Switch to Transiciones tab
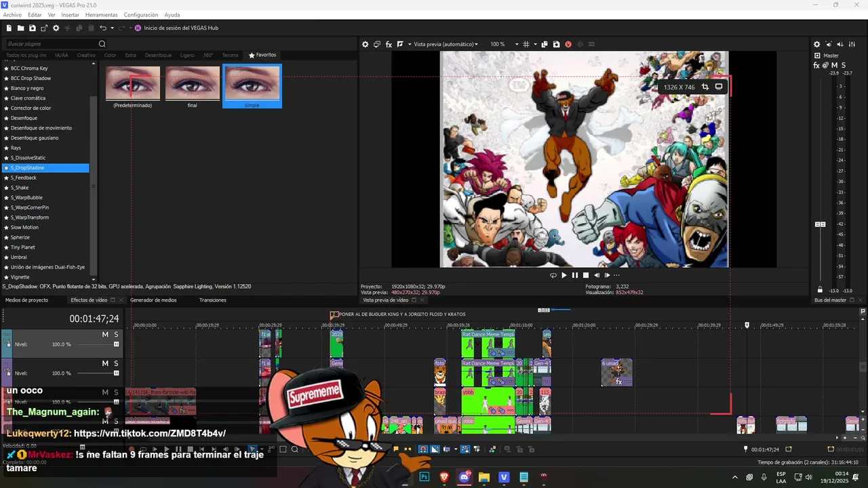The height and width of the screenshot is (488, 868). tap(213, 300)
